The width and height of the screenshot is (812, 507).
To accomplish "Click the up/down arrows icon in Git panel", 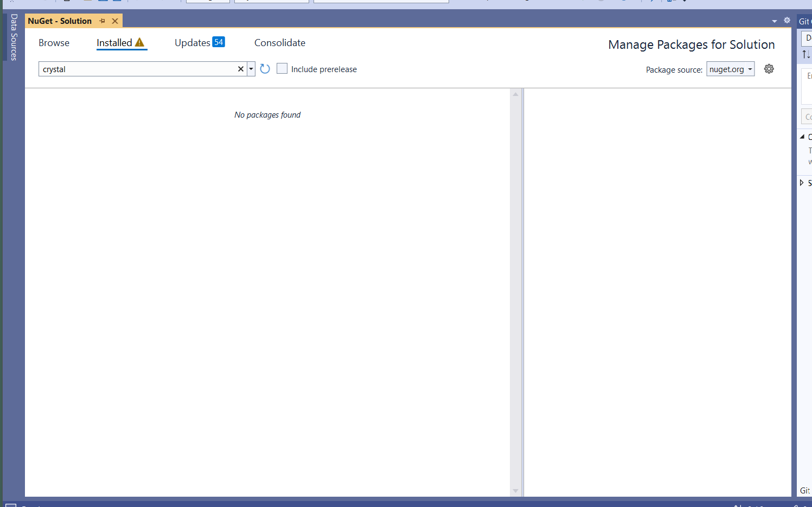I will [806, 54].
